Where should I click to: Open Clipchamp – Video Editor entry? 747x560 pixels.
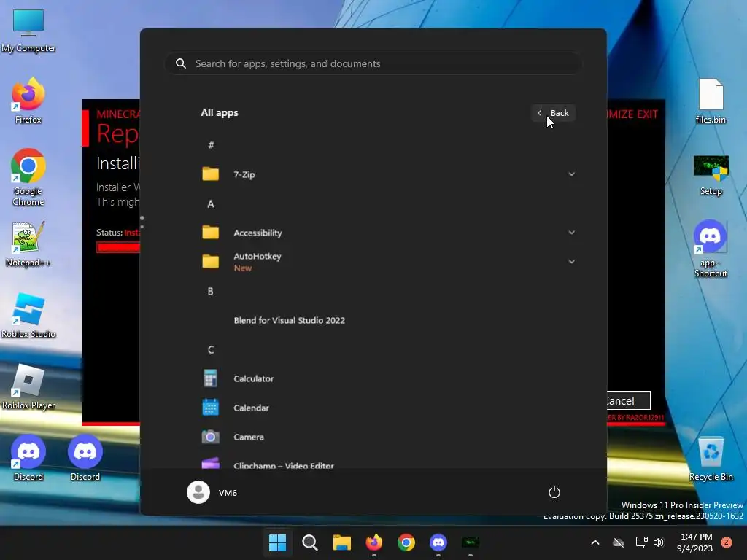click(x=388, y=463)
